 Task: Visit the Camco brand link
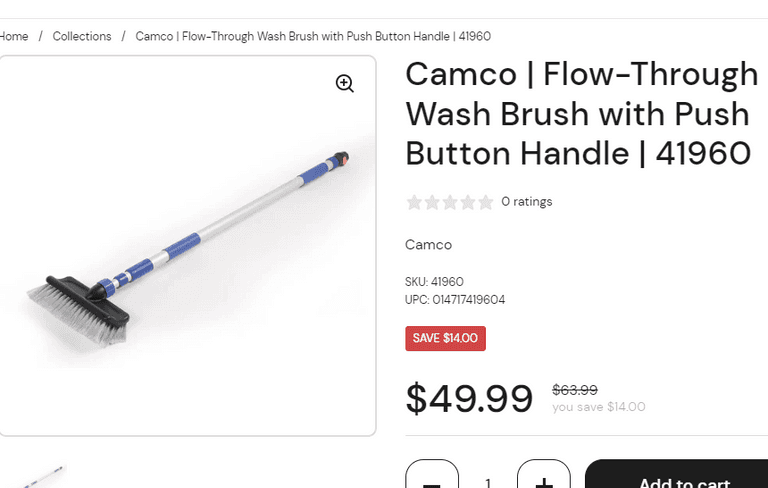[x=428, y=245]
